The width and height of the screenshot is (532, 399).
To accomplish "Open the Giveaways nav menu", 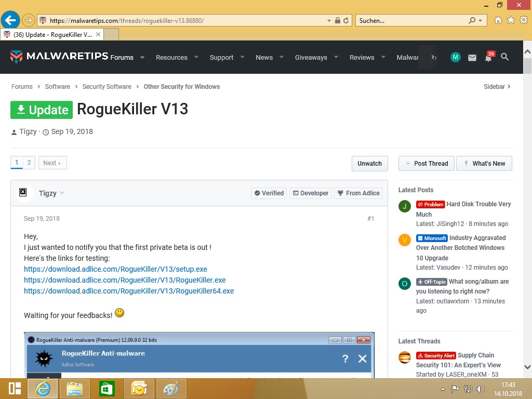I will [311, 57].
